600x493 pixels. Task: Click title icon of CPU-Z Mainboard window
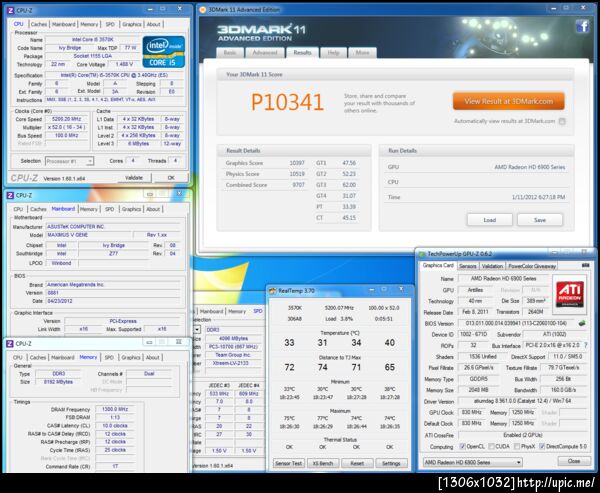[x=10, y=196]
